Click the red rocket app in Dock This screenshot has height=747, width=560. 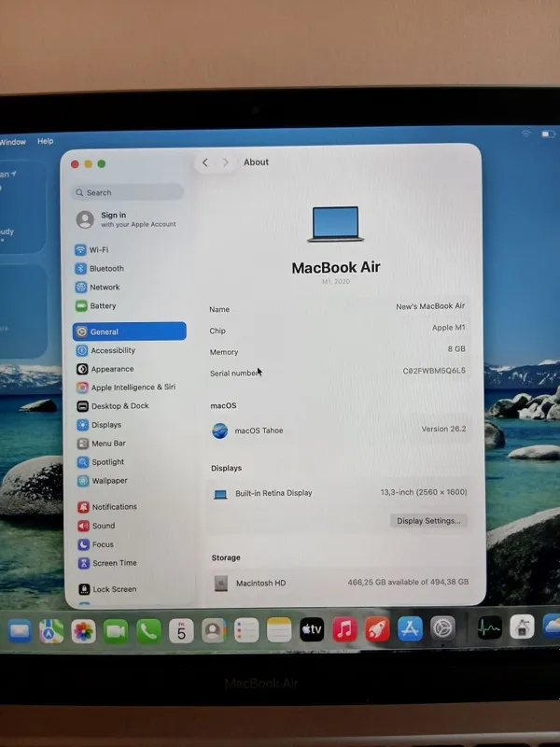point(378,628)
